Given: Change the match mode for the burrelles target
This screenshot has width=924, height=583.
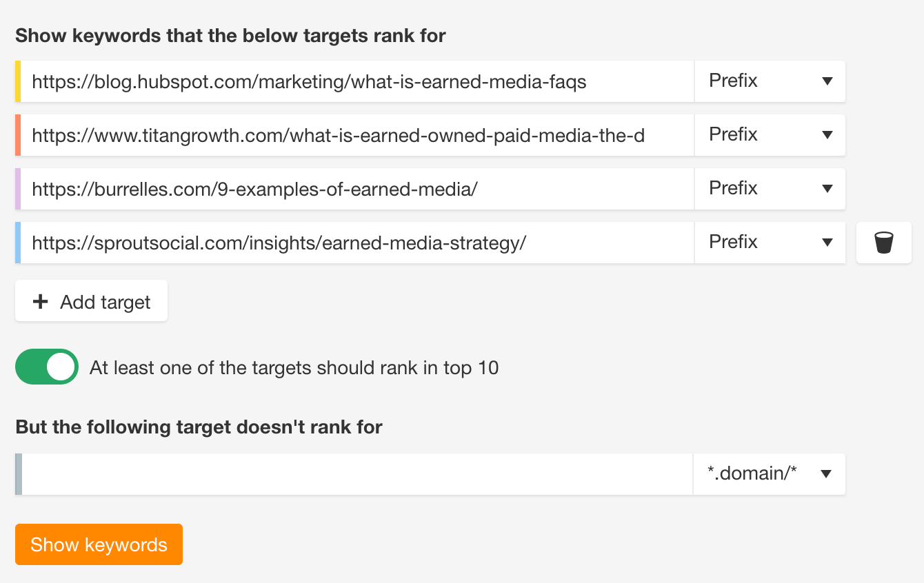Looking at the screenshot, I should pos(770,188).
